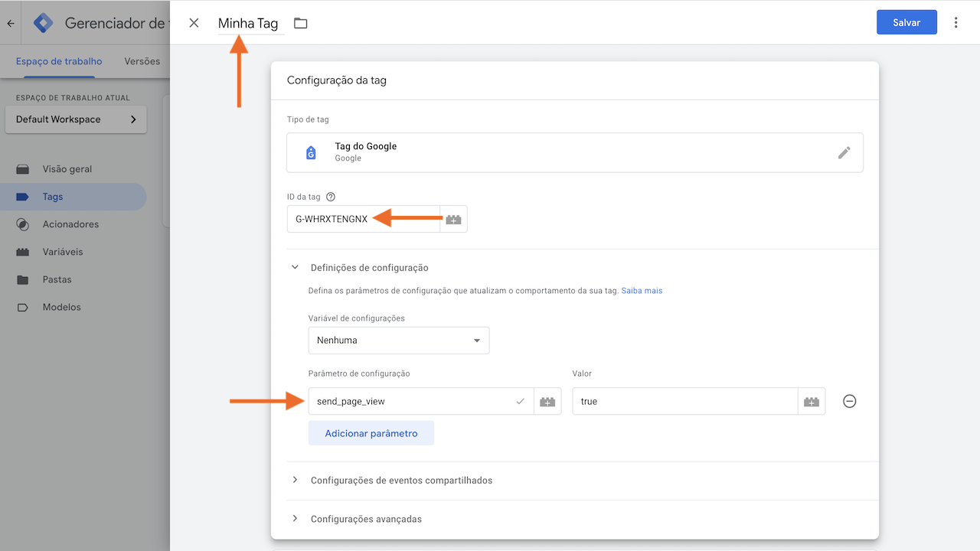
Task: Open the Nenhuma settings variable dropdown
Action: coord(398,340)
